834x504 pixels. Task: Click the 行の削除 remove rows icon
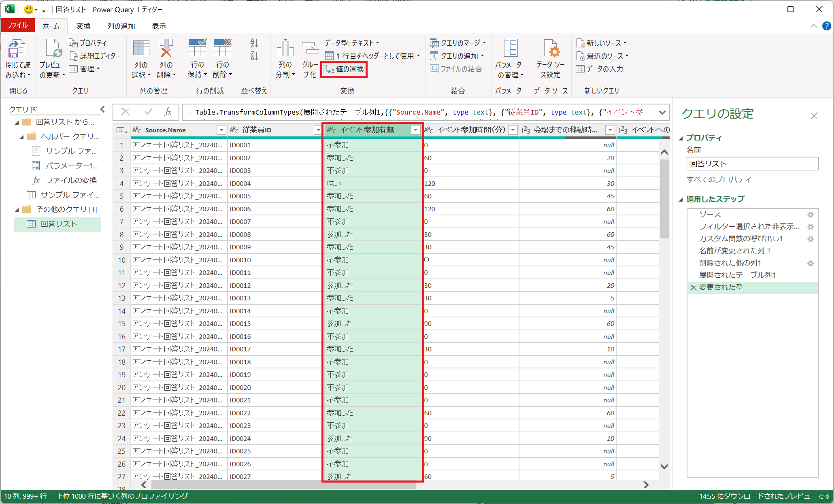[x=222, y=48]
